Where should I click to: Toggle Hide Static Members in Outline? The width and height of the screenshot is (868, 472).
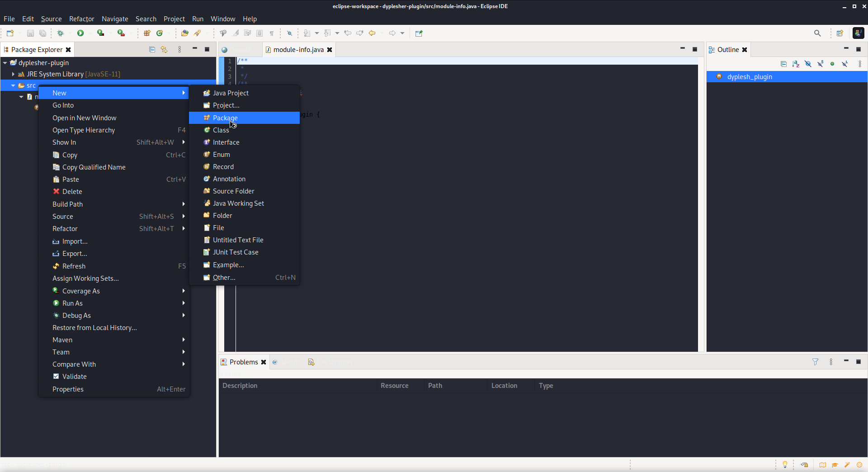click(820, 64)
